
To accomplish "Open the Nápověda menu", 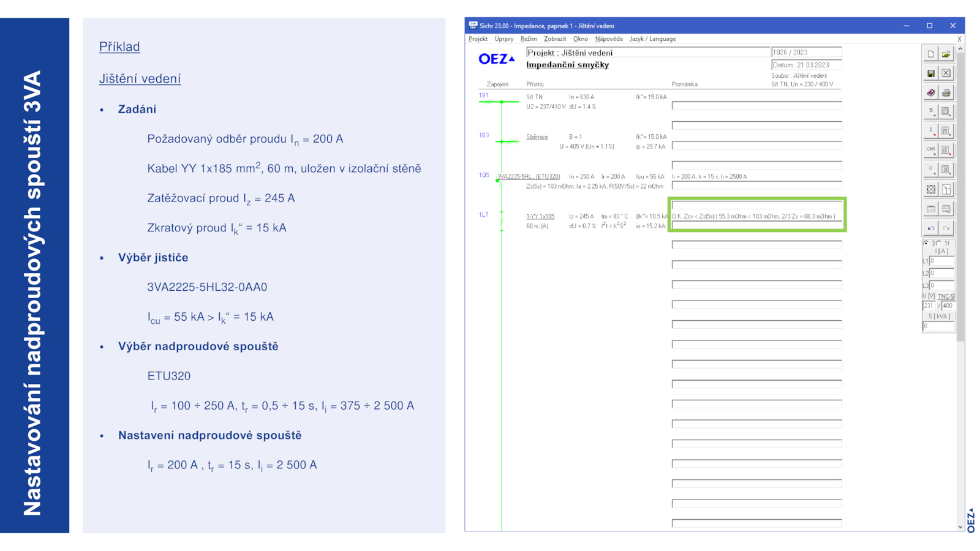I will tap(609, 39).
